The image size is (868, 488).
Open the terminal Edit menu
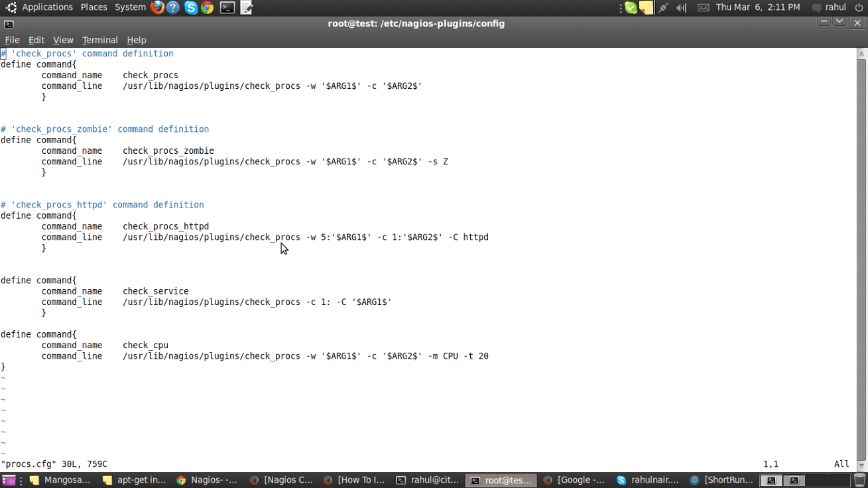click(x=36, y=40)
